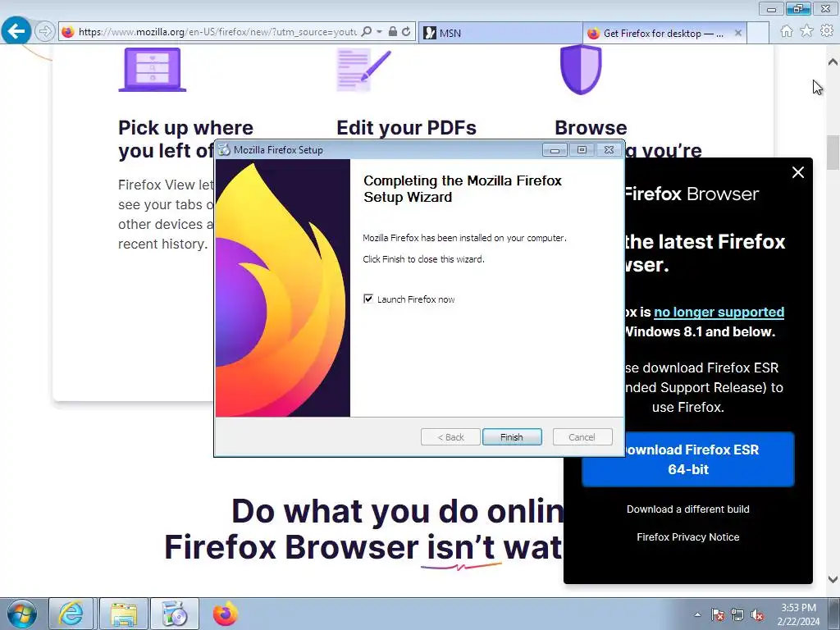Click Finish in Mozilla Firefox Setup

(x=512, y=437)
